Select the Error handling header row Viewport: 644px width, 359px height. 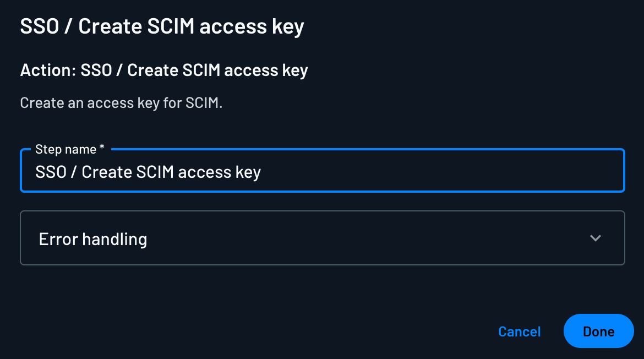(322, 238)
